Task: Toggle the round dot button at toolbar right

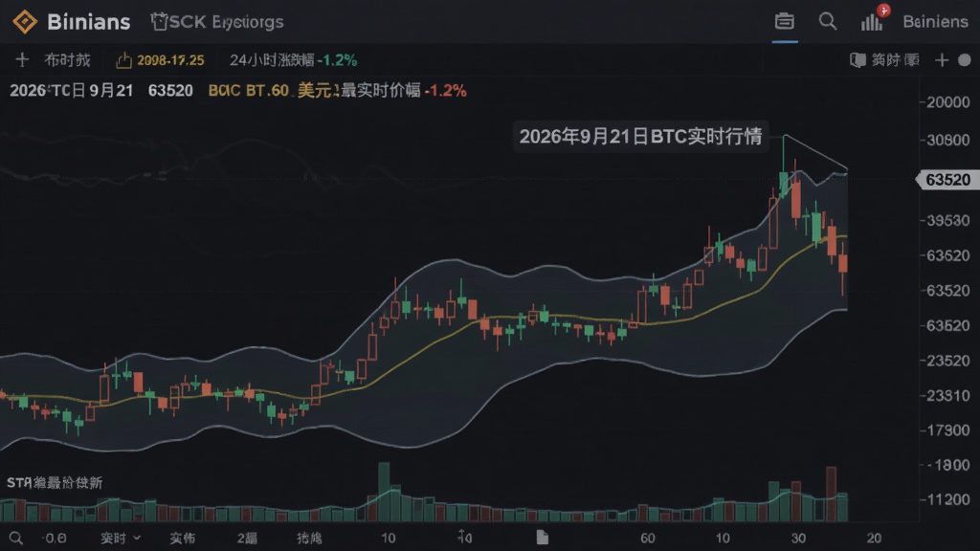Action: pos(965,60)
